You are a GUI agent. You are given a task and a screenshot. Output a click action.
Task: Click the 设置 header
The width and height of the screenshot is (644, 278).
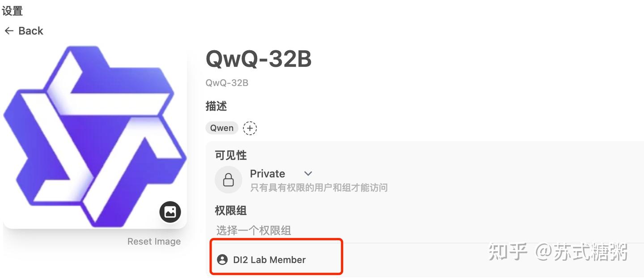coord(12,10)
